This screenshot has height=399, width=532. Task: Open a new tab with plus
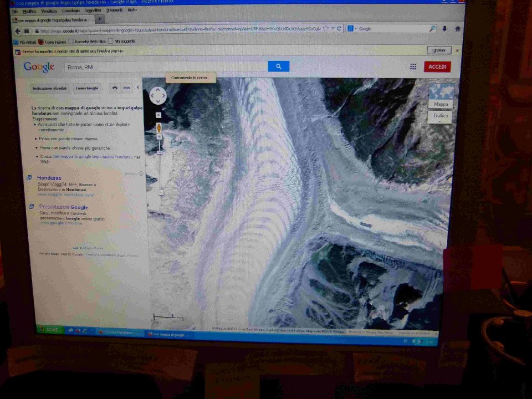tap(99, 19)
